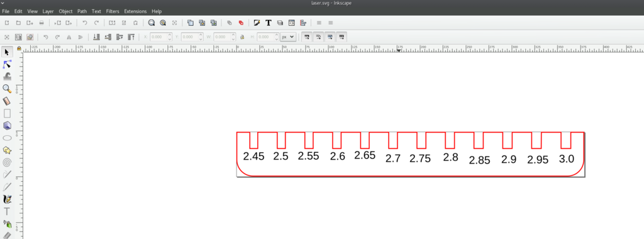This screenshot has height=239, width=644.
Task: Select the Text tool in toolbox
Action: (x=7, y=212)
